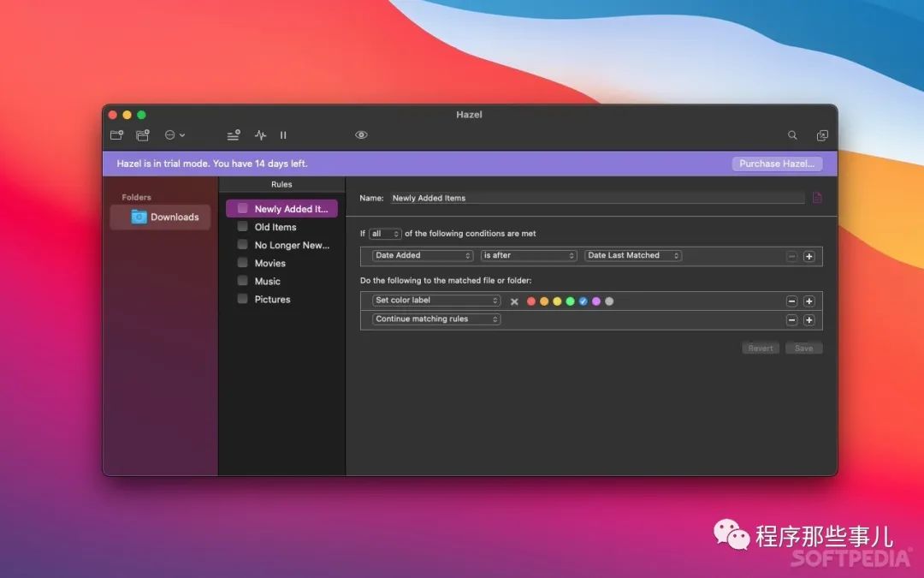
Task: Choose the yellow color label
Action: tap(557, 301)
